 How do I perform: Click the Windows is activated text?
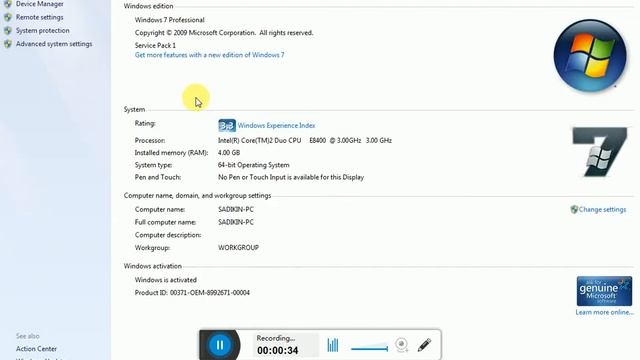166,280
